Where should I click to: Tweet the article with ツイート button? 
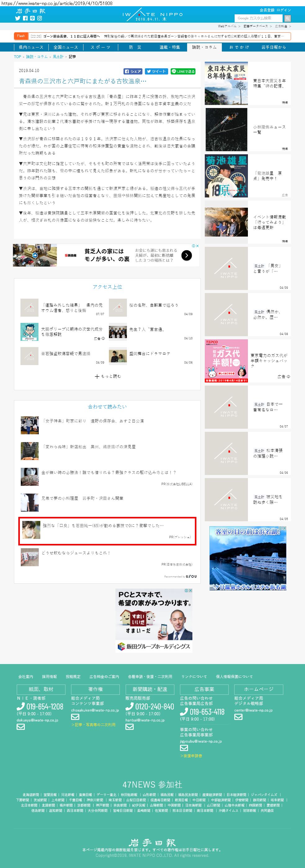coord(156,71)
